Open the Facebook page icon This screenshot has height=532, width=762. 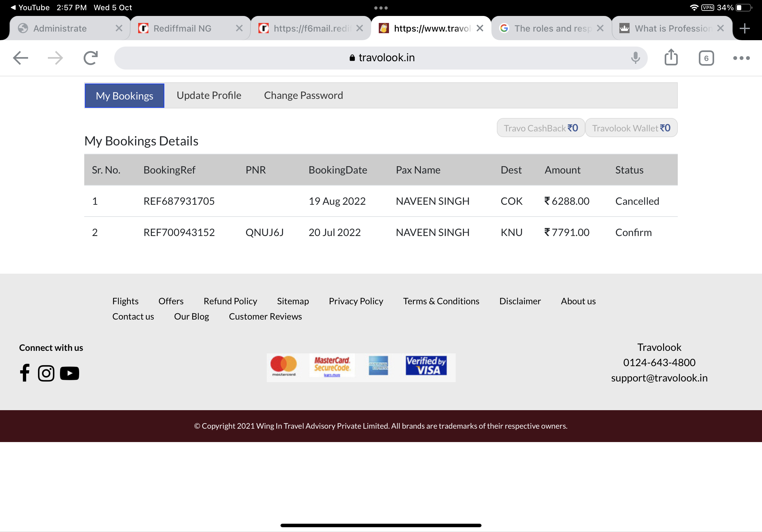(25, 373)
